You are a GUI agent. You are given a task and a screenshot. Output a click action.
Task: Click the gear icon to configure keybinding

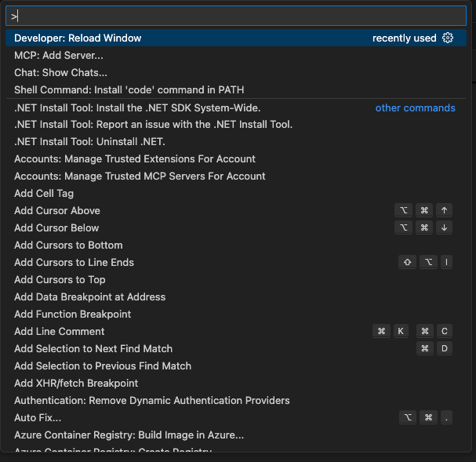point(448,38)
